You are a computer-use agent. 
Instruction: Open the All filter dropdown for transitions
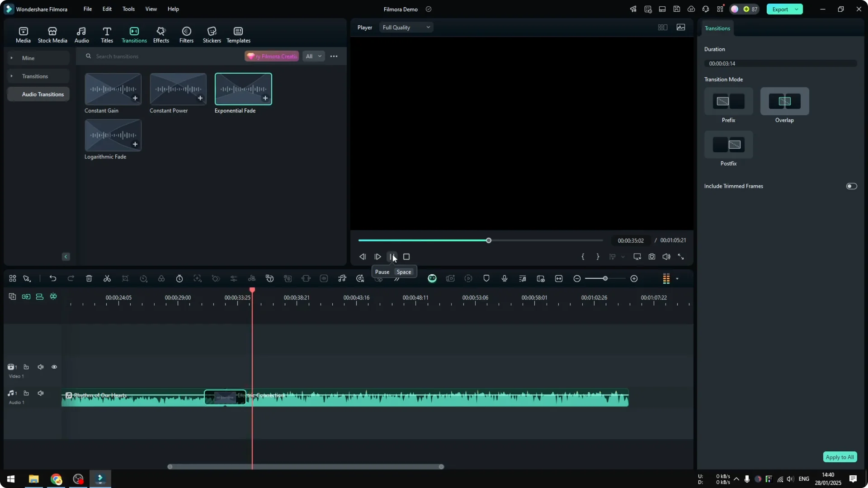coord(313,56)
